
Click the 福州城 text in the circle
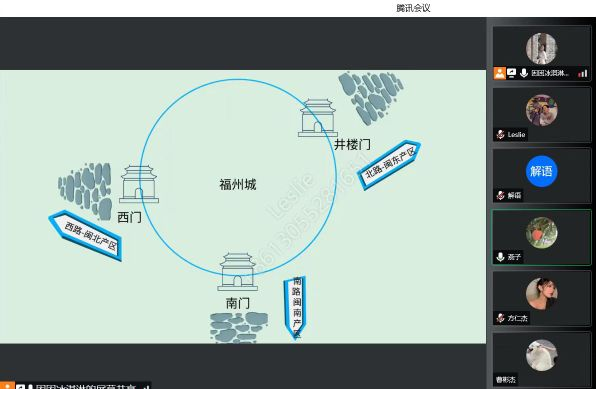[x=238, y=184]
